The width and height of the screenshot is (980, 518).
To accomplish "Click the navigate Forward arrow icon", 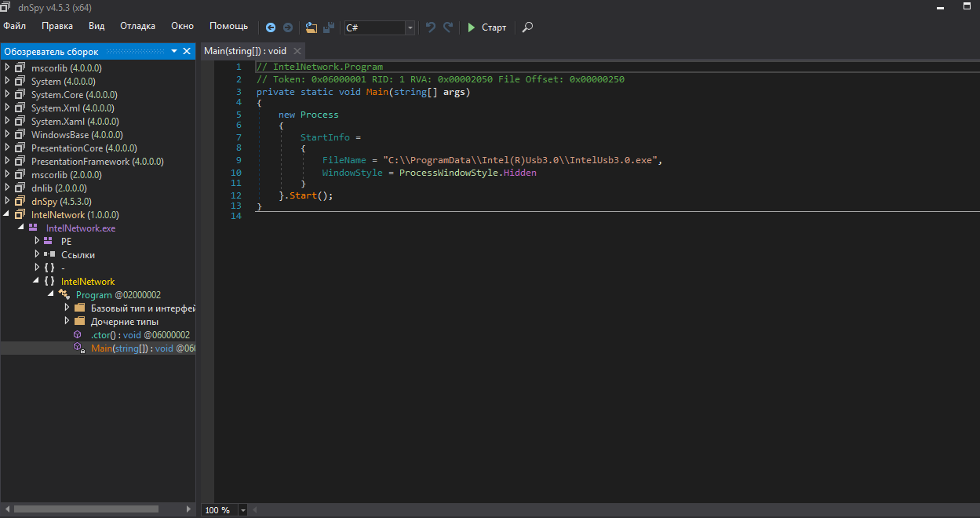I will [x=288, y=27].
